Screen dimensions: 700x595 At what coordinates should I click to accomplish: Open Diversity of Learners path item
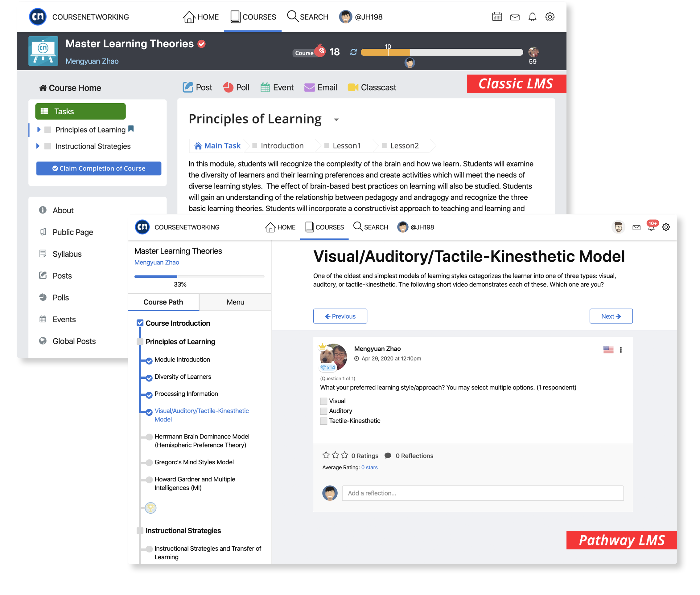183,377
